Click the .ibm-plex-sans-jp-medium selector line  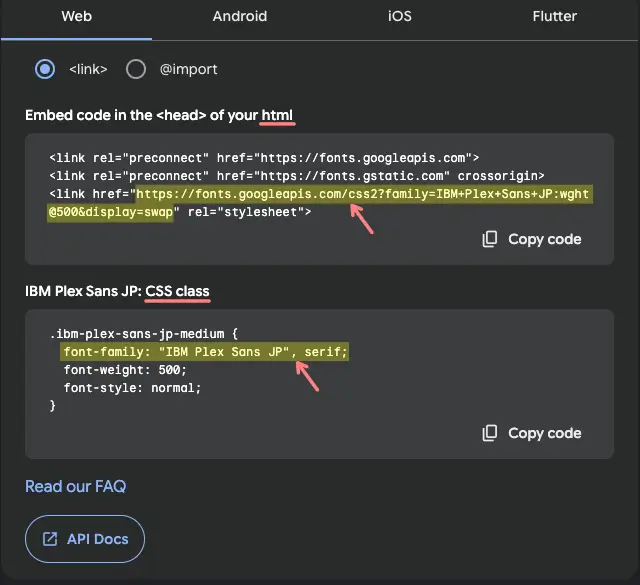(x=144, y=334)
